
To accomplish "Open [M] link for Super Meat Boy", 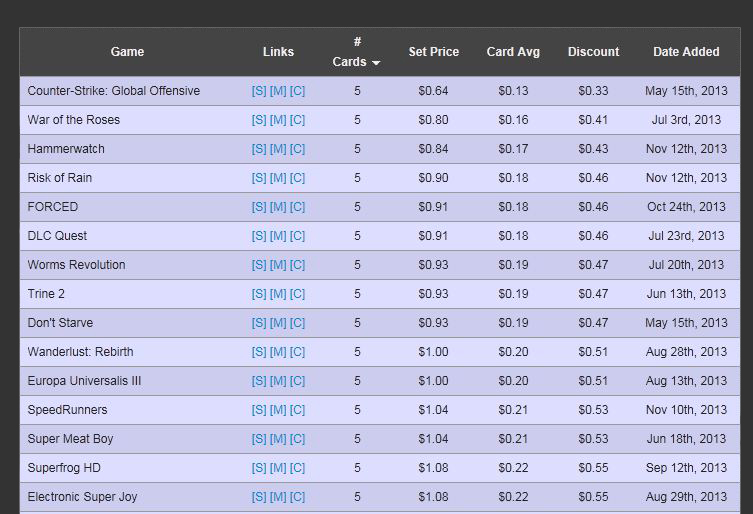I will [x=278, y=439].
